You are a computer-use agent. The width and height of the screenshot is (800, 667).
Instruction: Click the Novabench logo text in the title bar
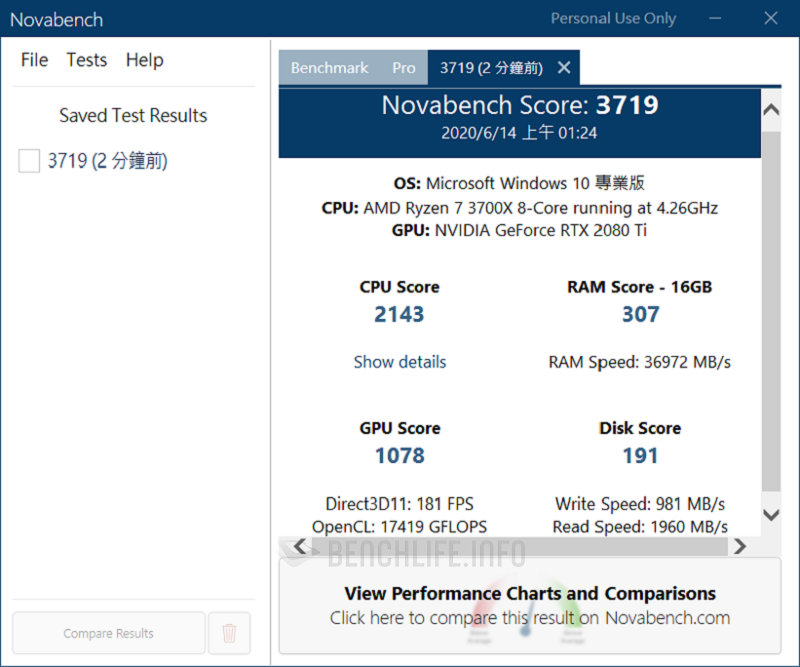(56, 19)
